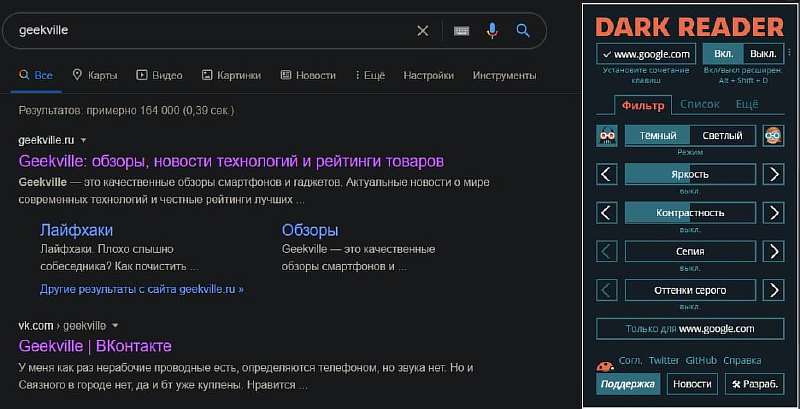Click the dark mode face icon
Viewport: 800px width, 409px height.
point(606,136)
